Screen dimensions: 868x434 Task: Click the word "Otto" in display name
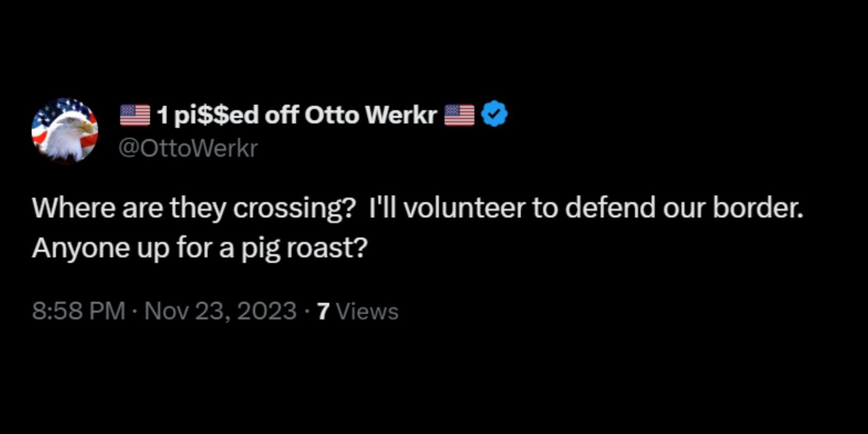(x=331, y=115)
